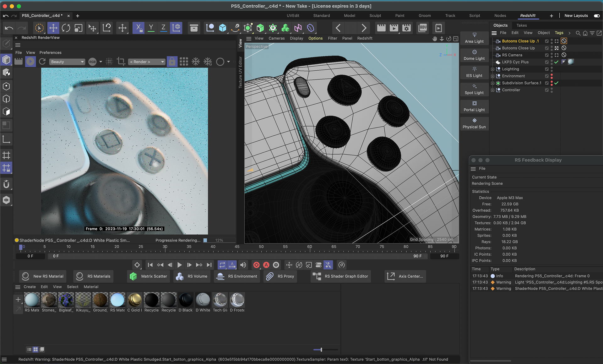Toggle timeline sound speaker icon

click(x=243, y=265)
